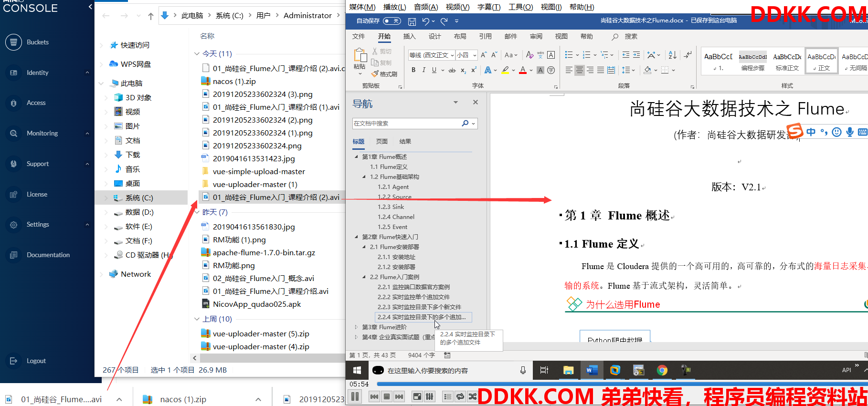This screenshot has height=406, width=868.
Task: Click the Redo arrow in Word title bar
Action: (x=444, y=21)
